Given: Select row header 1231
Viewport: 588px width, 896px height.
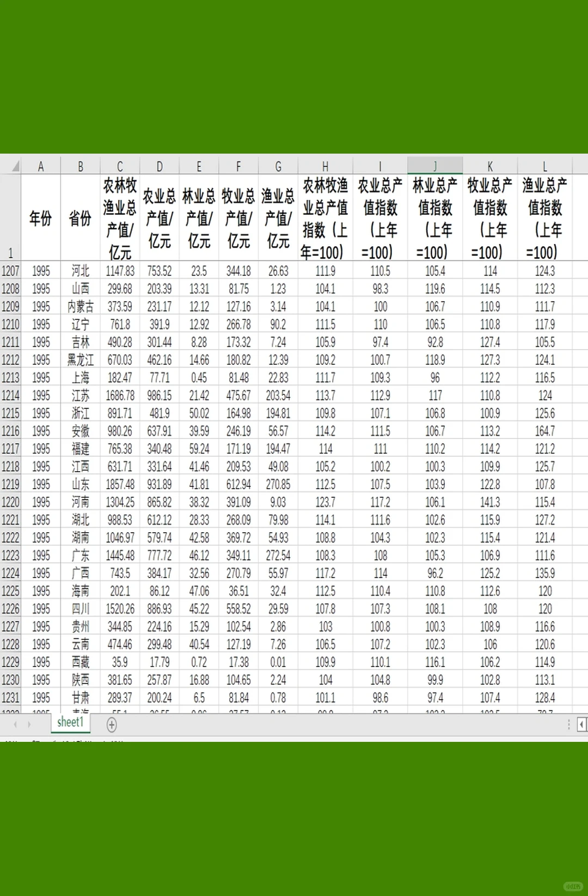Looking at the screenshot, I should [x=10, y=698].
